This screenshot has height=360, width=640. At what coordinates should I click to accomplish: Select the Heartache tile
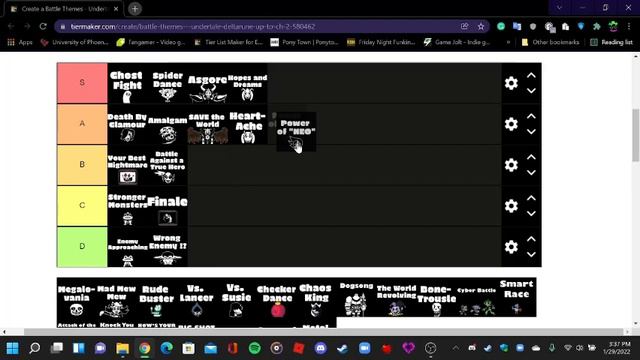pyautogui.click(x=247, y=124)
